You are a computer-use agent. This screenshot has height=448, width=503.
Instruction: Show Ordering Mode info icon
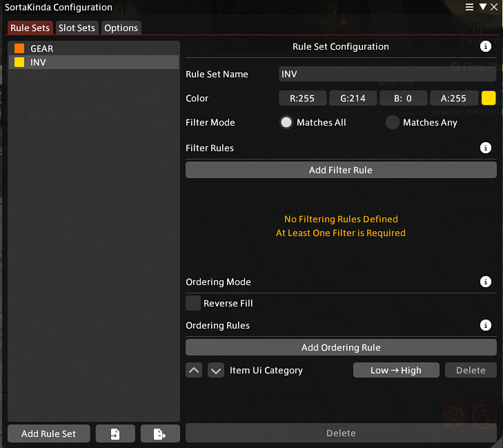pyautogui.click(x=485, y=282)
